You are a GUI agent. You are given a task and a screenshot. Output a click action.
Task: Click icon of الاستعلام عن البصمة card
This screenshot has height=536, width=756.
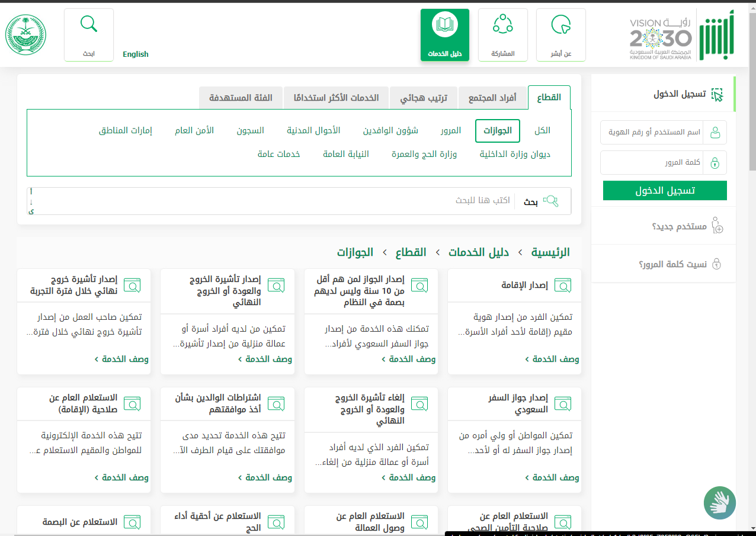[x=133, y=522]
